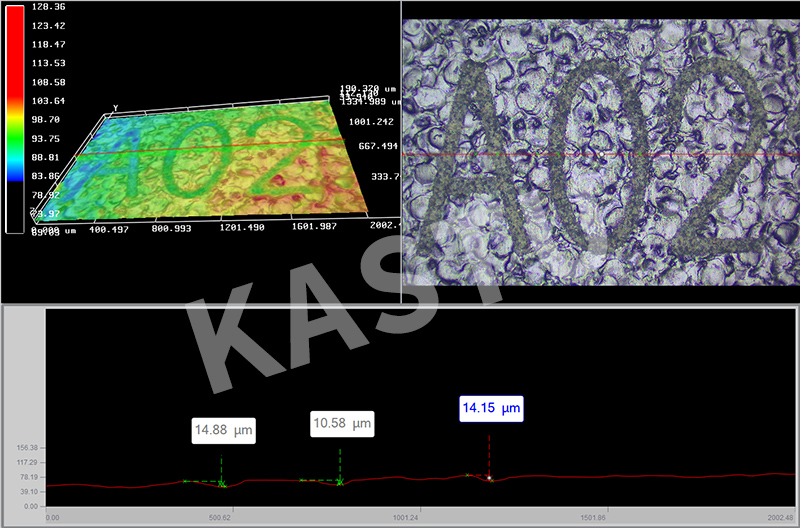Select the red profile line in the microscope image
The width and height of the screenshot is (800, 528).
[x=600, y=157]
